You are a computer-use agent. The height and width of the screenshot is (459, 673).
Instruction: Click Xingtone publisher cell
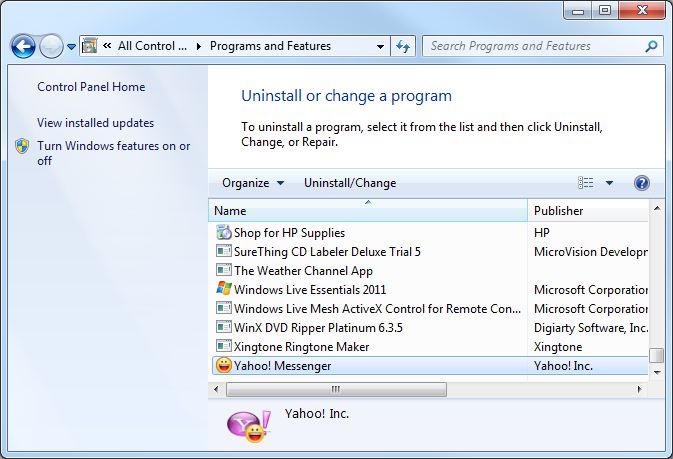click(558, 347)
